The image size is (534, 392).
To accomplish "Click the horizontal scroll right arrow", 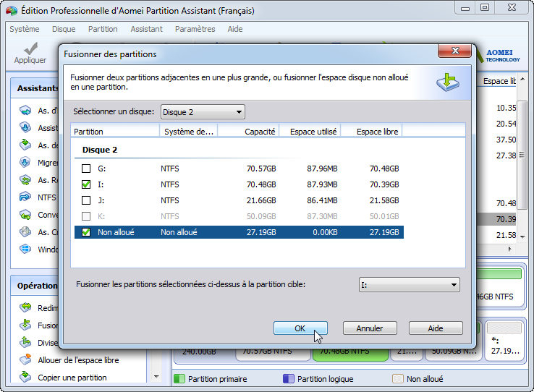I will click(510, 249).
